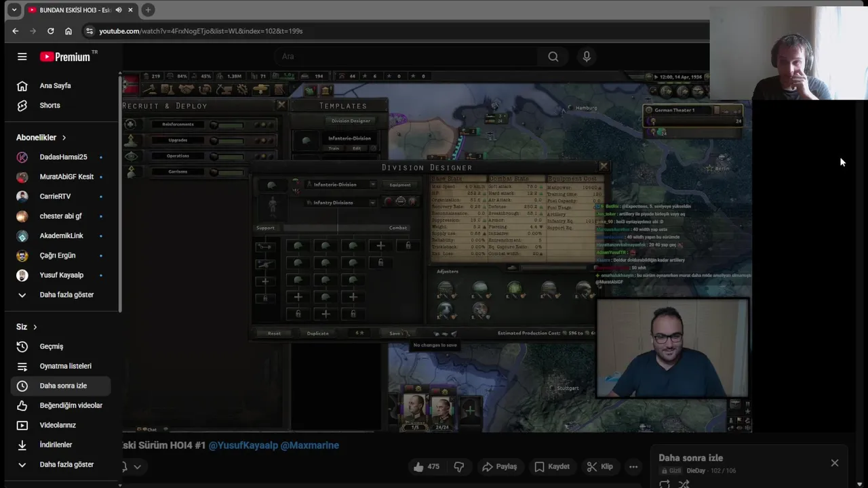This screenshot has width=868, height=488.
Task: Toggle playlist shuffle
Action: pyautogui.click(x=684, y=483)
